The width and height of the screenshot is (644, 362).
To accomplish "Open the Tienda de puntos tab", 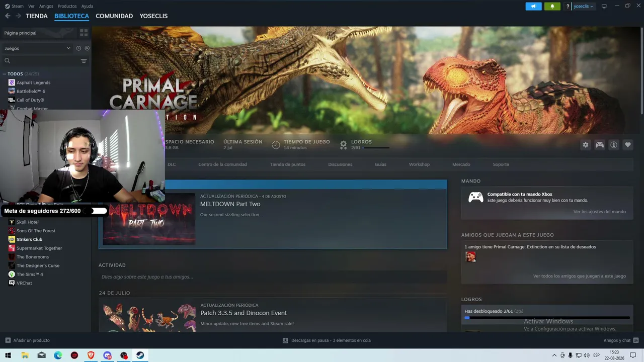I will point(288,164).
